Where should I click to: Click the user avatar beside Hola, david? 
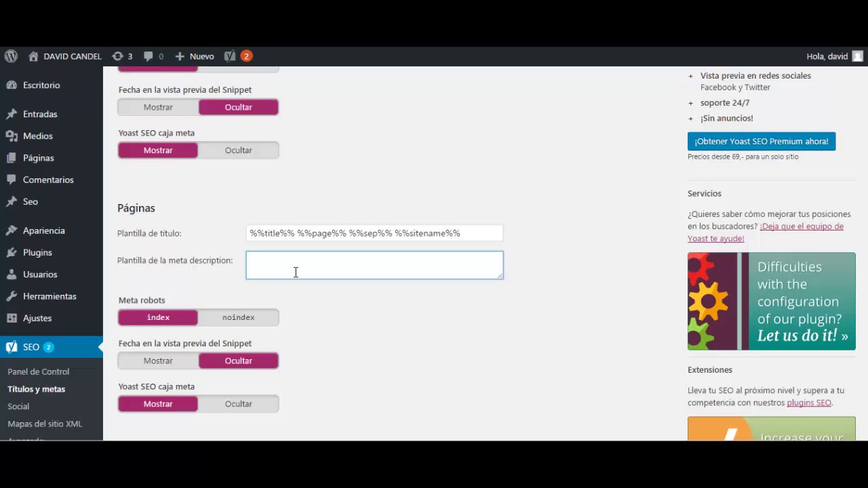point(858,56)
